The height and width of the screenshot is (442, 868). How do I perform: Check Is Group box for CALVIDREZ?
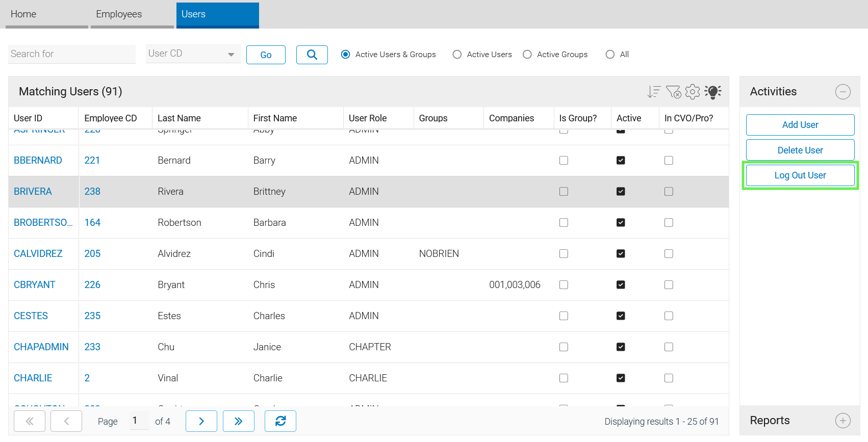click(564, 254)
